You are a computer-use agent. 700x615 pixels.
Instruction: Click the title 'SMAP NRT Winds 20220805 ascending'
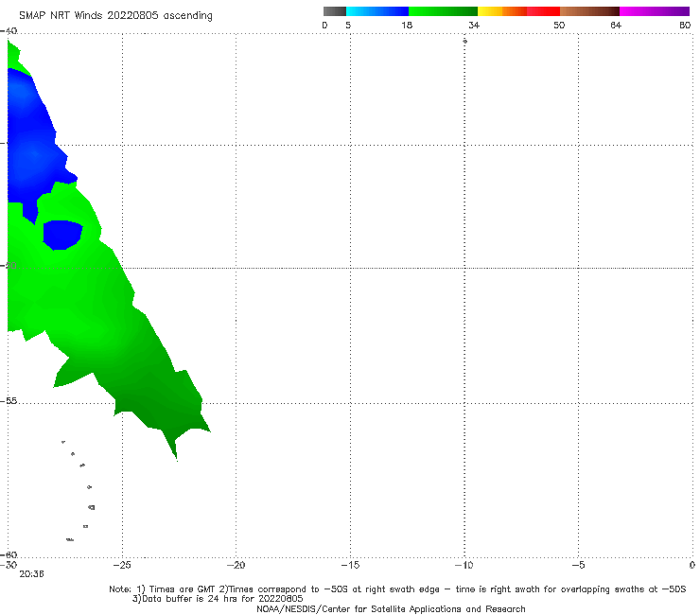[x=115, y=16]
